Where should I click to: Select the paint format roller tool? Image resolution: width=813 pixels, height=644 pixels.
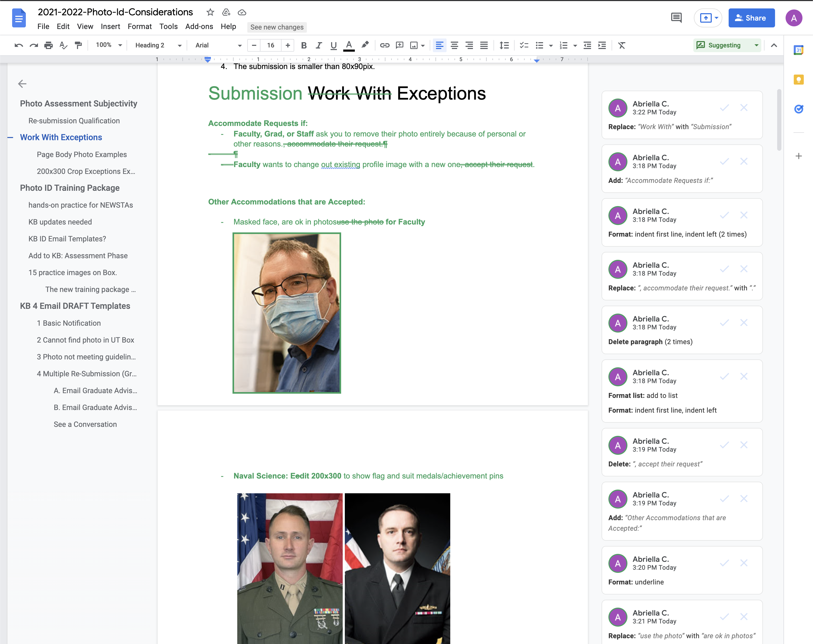pos(79,46)
